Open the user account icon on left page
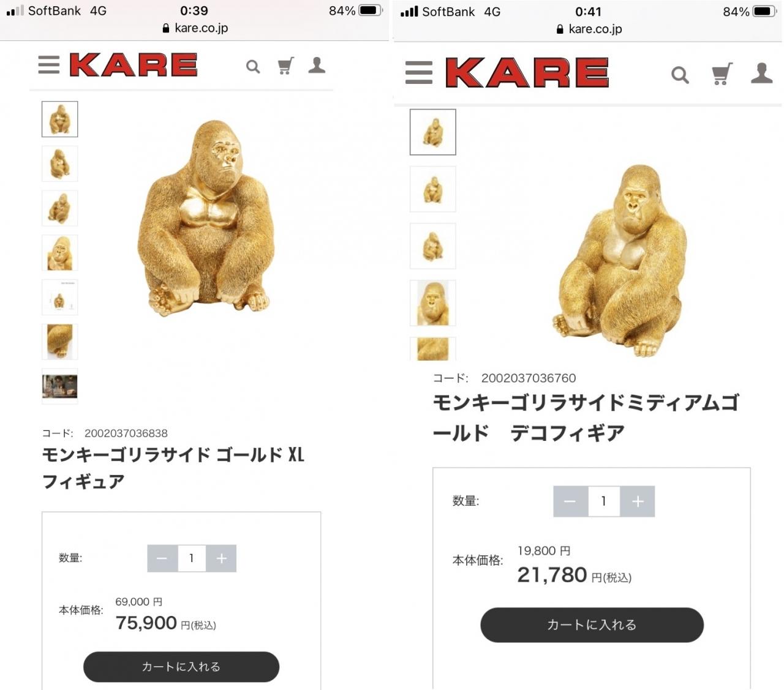 (317, 65)
